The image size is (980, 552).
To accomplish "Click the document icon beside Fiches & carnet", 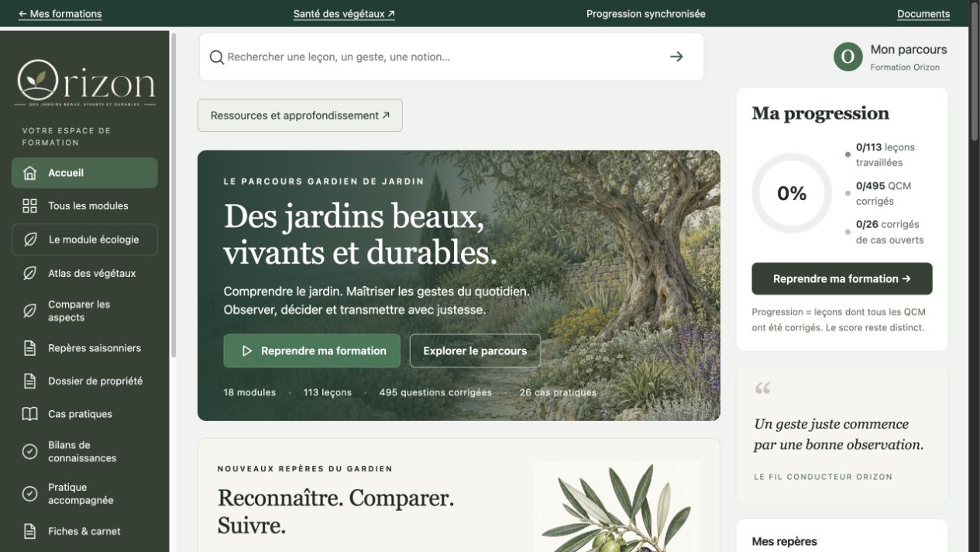I will 29,531.
